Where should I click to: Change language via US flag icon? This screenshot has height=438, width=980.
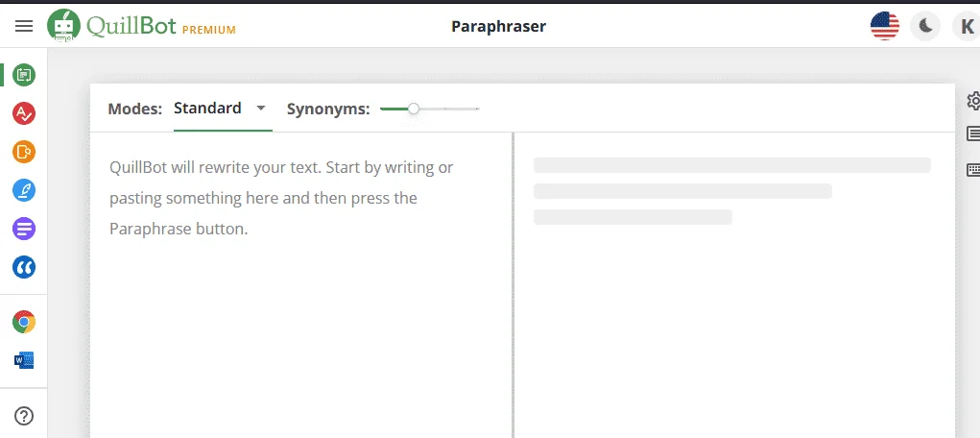[884, 26]
